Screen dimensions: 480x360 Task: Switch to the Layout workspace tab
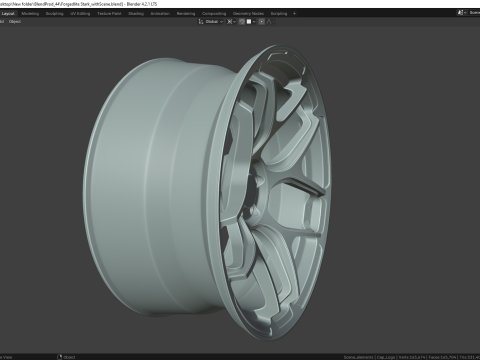8,14
